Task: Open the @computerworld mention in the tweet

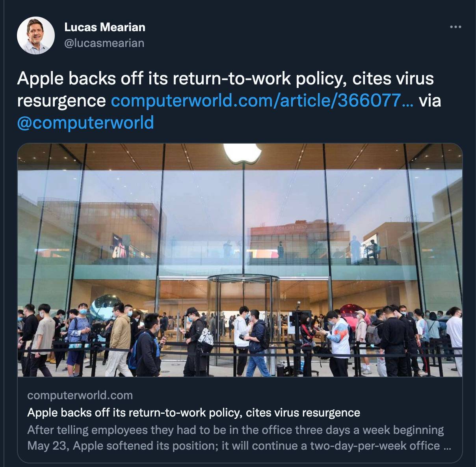Action: pyautogui.click(x=86, y=122)
